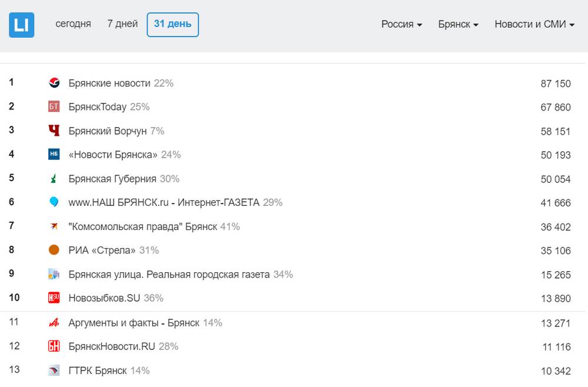Click the БрянскToday БТ favicon

[x=54, y=107]
